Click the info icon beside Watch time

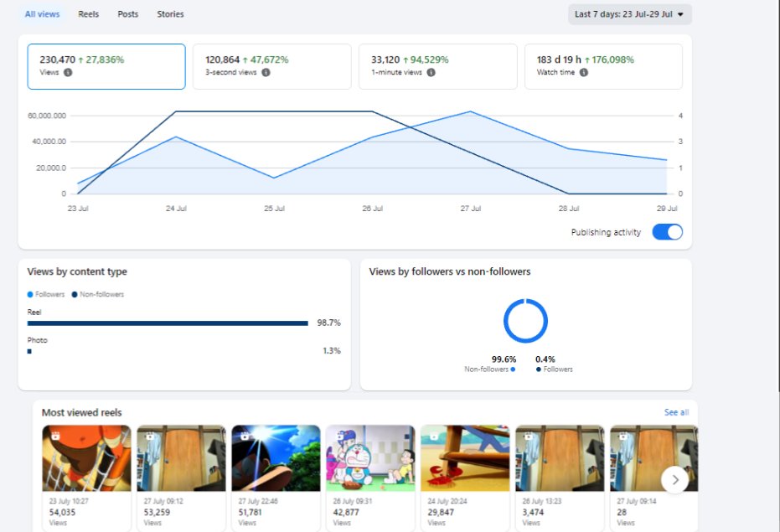pyautogui.click(x=584, y=72)
